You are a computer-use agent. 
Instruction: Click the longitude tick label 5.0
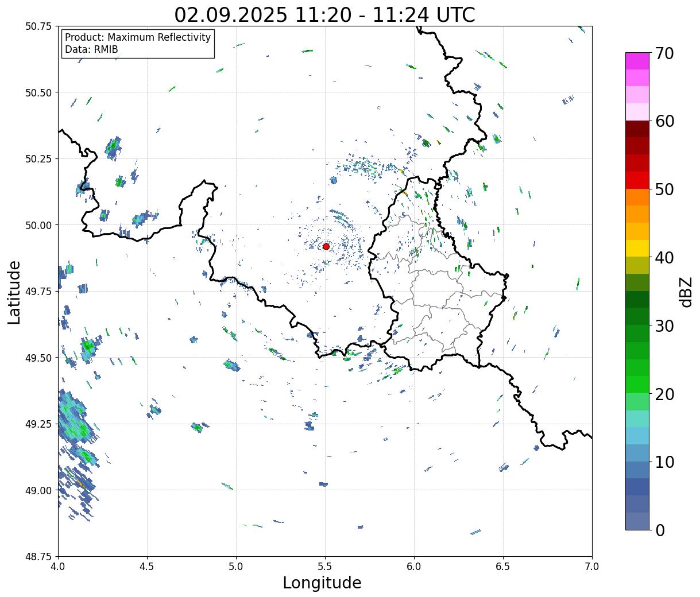pyautogui.click(x=236, y=567)
